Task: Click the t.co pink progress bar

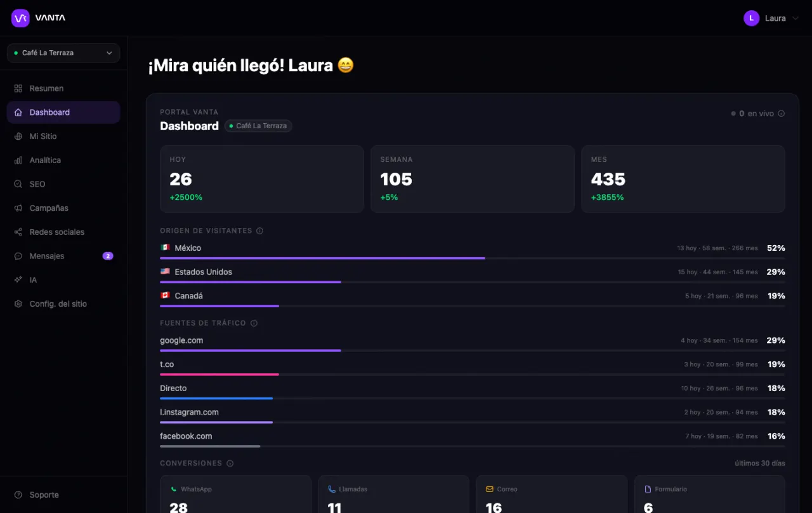Action: 219,375
